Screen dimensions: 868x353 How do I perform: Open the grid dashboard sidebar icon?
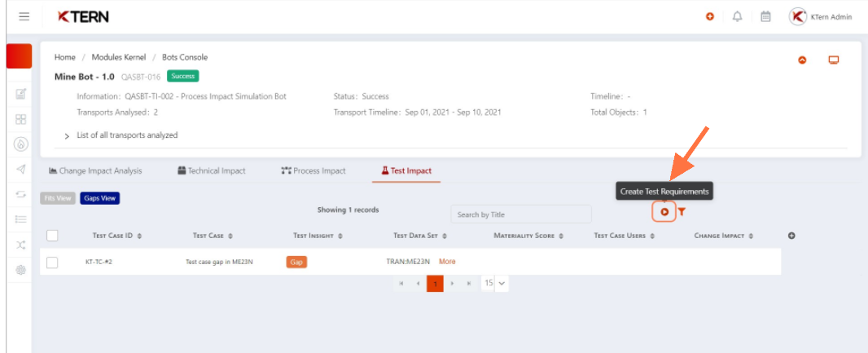click(21, 120)
